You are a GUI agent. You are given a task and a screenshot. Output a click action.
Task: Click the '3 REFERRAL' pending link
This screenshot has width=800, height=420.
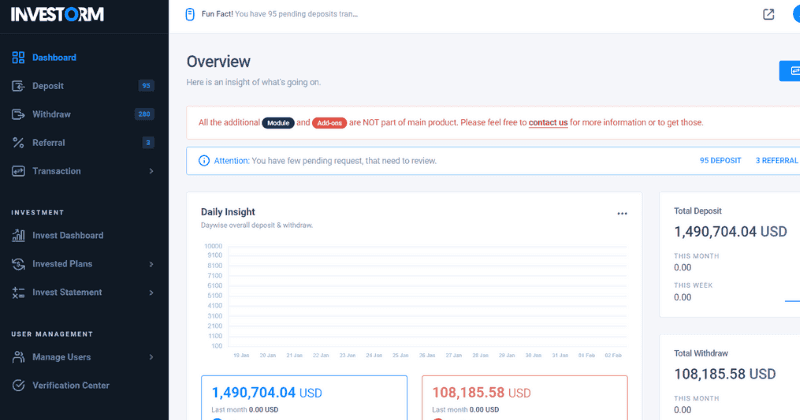(776, 160)
